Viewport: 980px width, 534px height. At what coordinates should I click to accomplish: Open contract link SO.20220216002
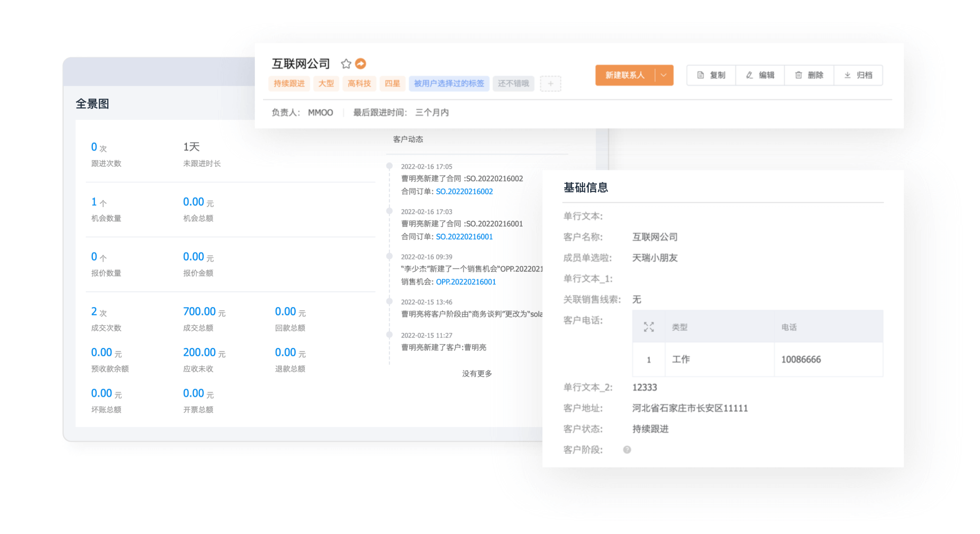pos(464,191)
